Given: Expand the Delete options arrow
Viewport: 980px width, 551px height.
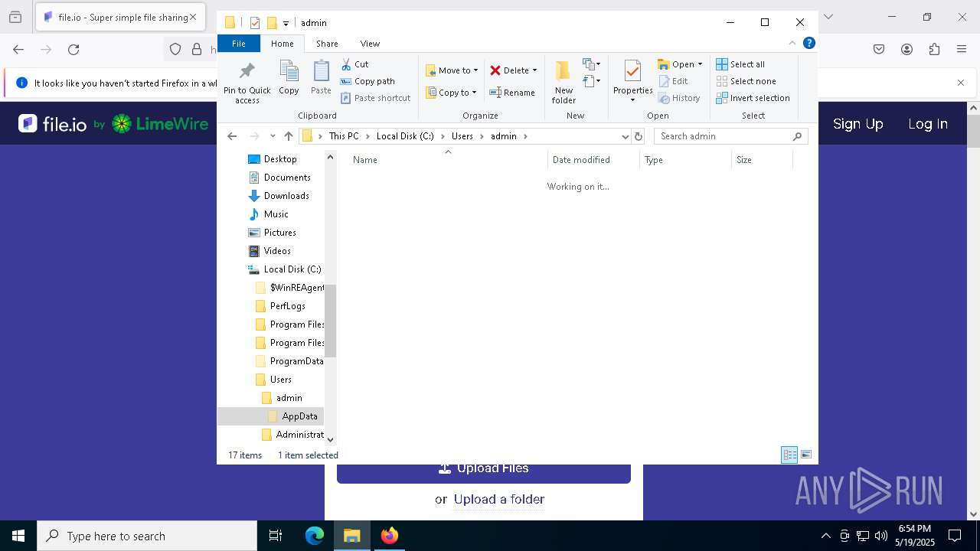Looking at the screenshot, I should [534, 70].
